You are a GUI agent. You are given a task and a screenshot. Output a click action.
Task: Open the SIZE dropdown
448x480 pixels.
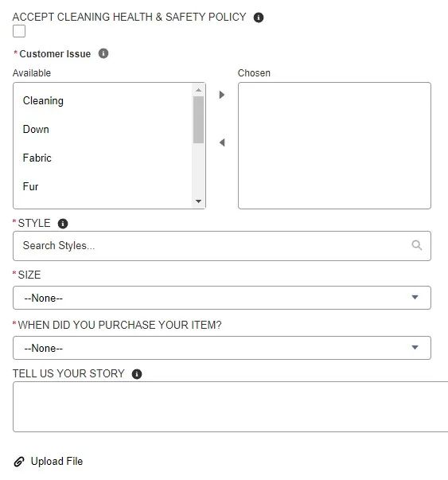point(222,298)
